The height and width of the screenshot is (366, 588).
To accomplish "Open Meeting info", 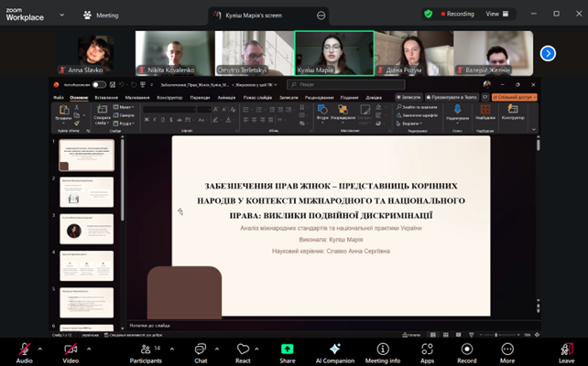I will [382, 350].
